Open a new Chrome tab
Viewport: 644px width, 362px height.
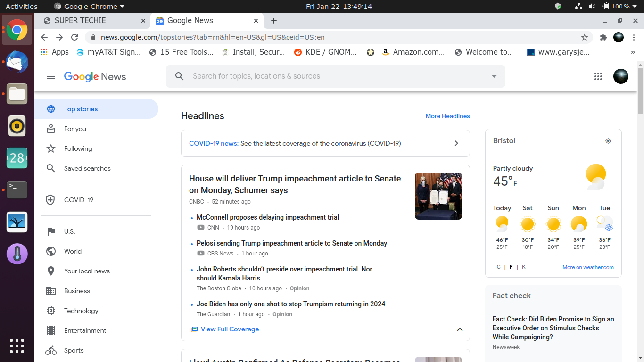point(274,21)
